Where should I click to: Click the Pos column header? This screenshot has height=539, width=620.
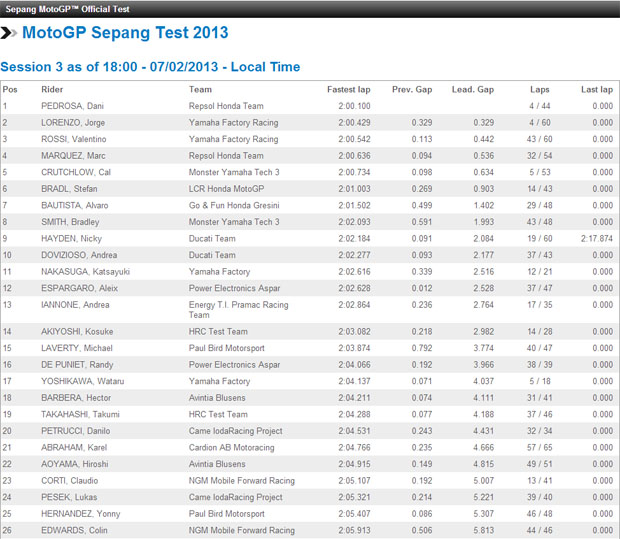click(10, 90)
